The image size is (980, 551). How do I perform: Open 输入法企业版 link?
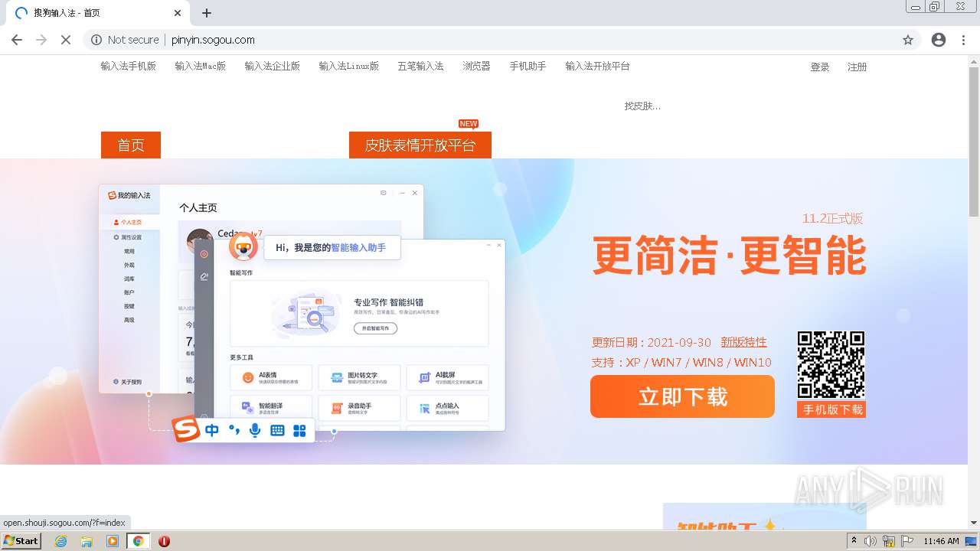(x=273, y=67)
